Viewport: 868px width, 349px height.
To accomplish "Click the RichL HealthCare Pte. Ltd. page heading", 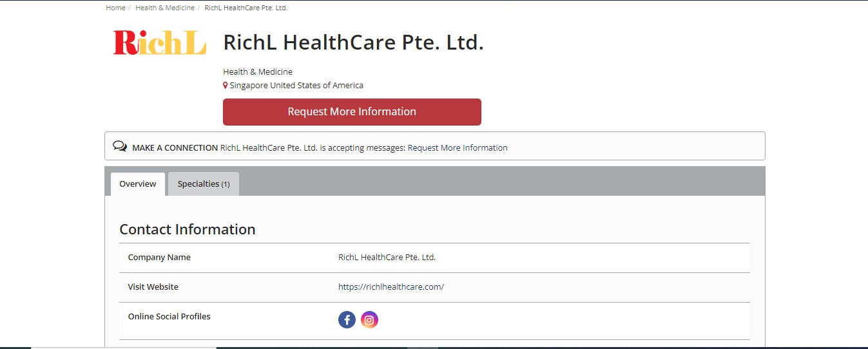I will [353, 42].
